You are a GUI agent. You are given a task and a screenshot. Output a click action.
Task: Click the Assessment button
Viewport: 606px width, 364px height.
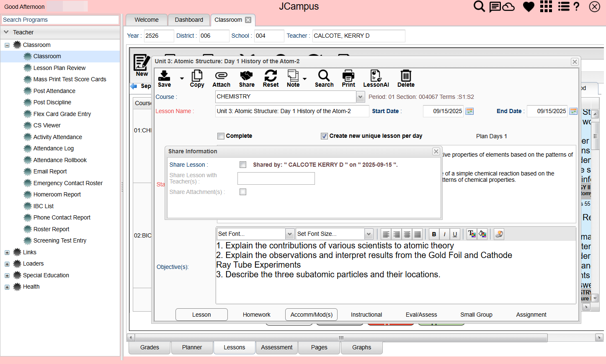coord(277,347)
